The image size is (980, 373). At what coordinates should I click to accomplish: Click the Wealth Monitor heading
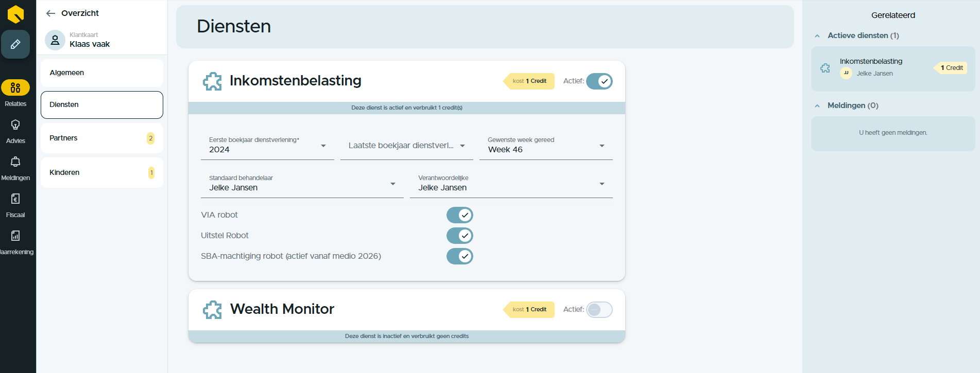[282, 309]
